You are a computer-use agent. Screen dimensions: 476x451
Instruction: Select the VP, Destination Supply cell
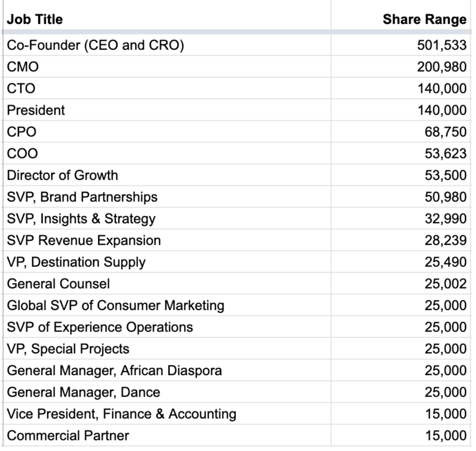pos(76,262)
